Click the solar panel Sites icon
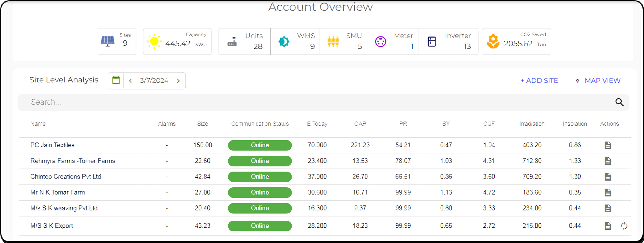 (108, 41)
